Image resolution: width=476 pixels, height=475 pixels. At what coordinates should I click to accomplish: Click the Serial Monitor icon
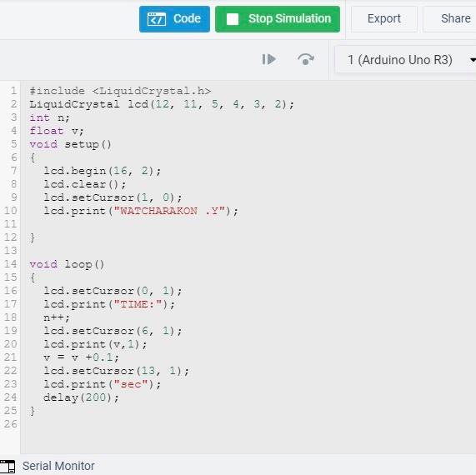[x=8, y=466]
